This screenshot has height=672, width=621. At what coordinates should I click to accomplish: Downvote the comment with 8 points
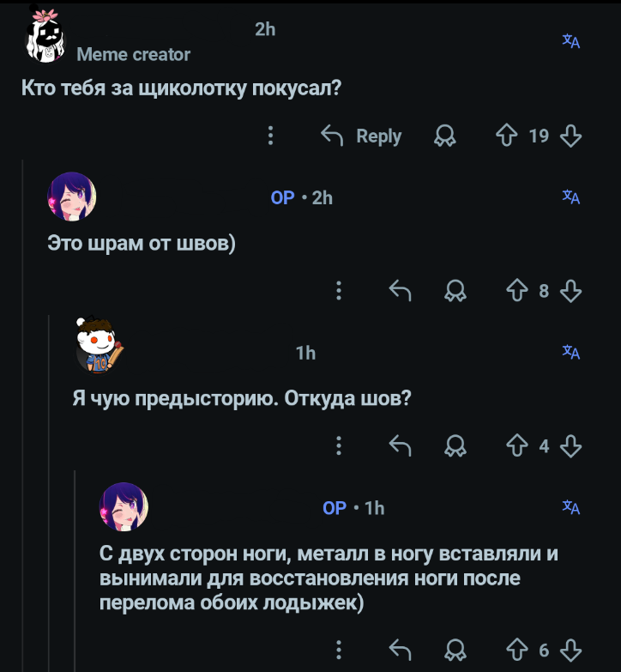(570, 291)
